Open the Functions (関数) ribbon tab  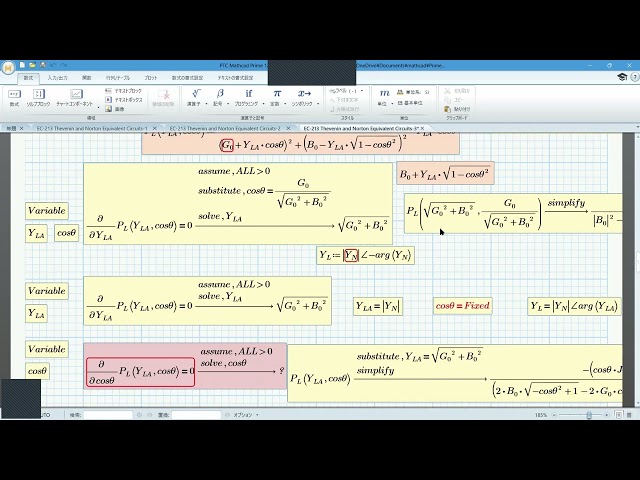87,78
